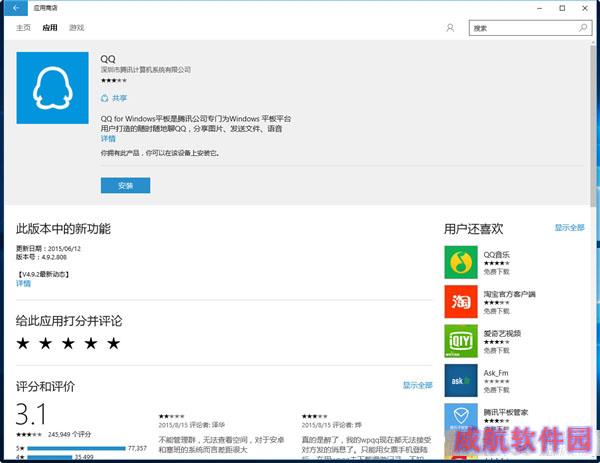Rate the app one star
Viewport: 600px width, 463px height.
click(x=23, y=343)
